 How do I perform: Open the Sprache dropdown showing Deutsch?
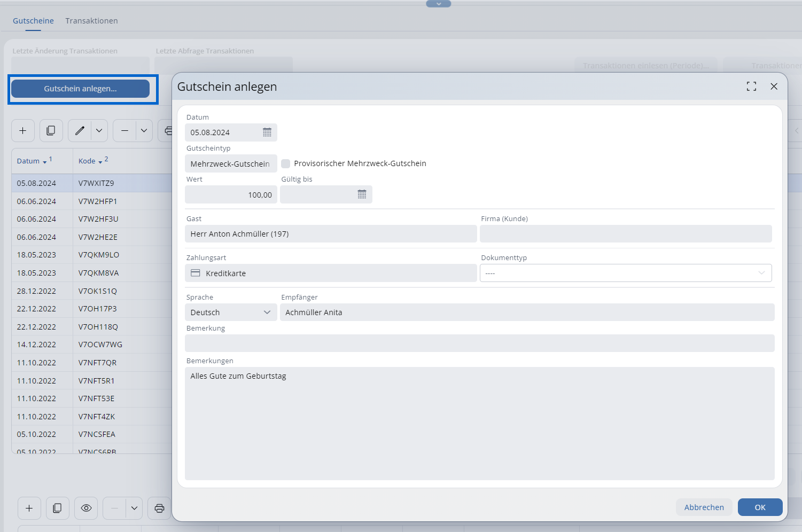click(230, 312)
